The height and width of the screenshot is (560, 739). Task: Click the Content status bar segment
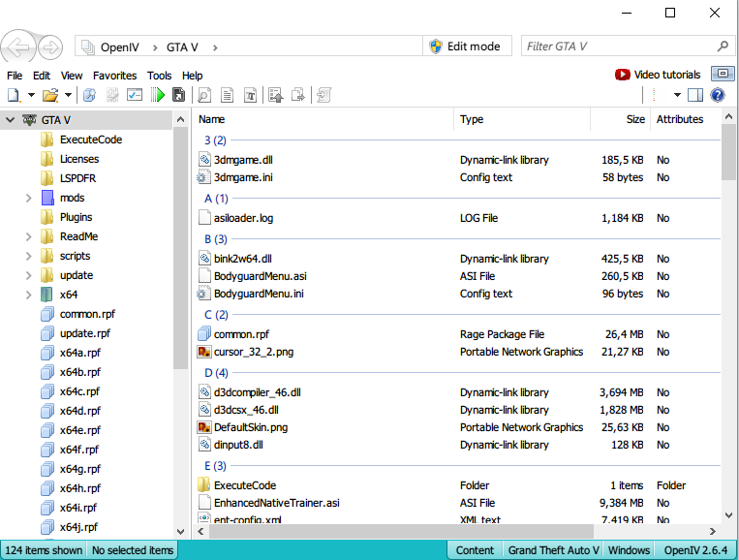475,550
